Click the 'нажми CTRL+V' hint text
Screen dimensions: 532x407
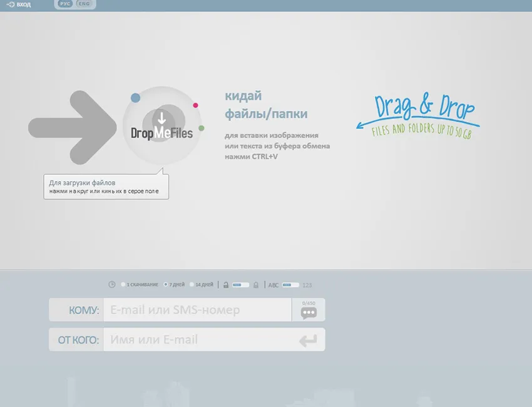(251, 157)
